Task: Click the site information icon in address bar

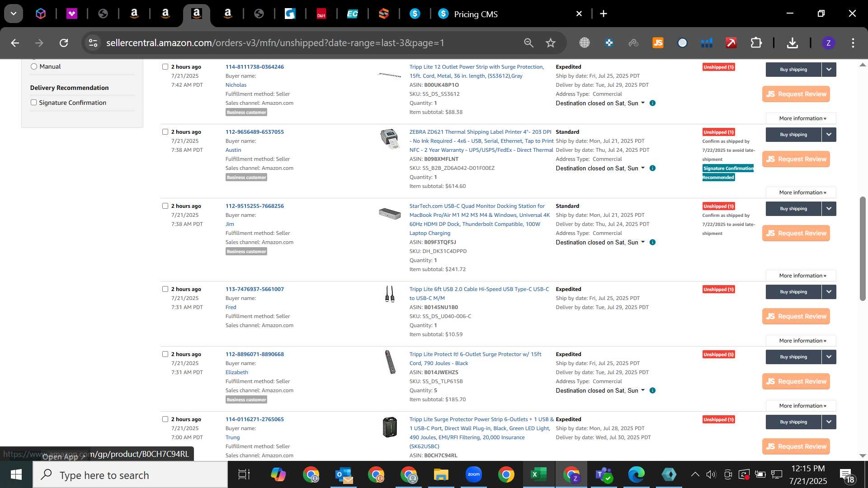Action: tap(93, 43)
